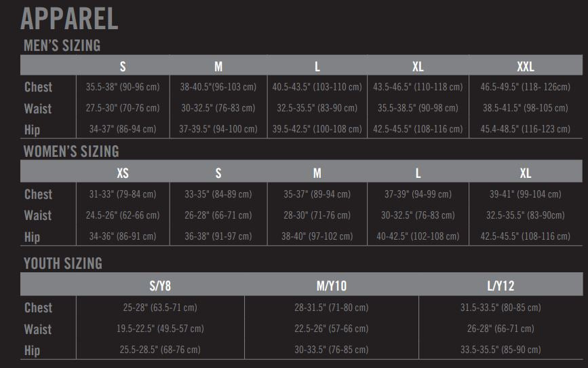Screen dimensions: 588x368
Task: Select the L/Y12 youth column header
Action: coord(501,286)
